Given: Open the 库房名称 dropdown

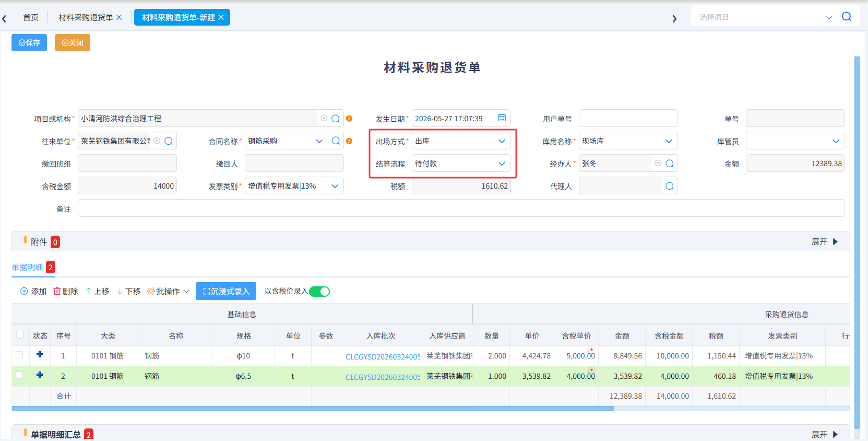Looking at the screenshot, I should point(628,141).
